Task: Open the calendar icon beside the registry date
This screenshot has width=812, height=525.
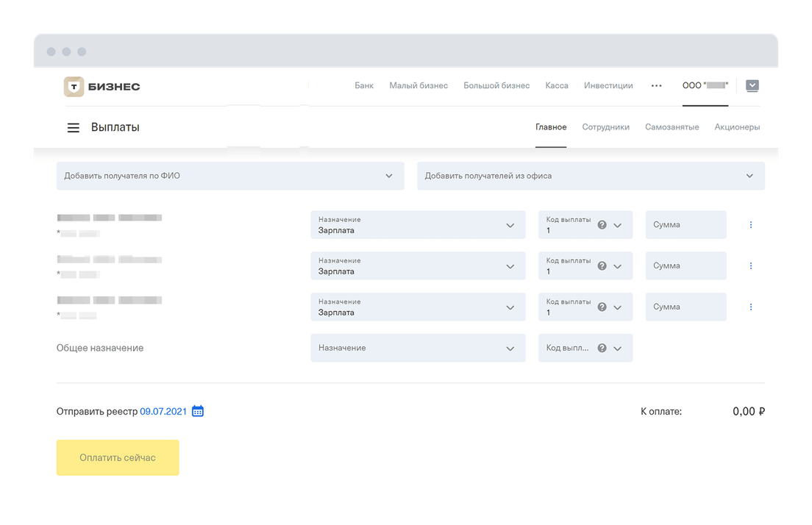Action: pyautogui.click(x=198, y=412)
